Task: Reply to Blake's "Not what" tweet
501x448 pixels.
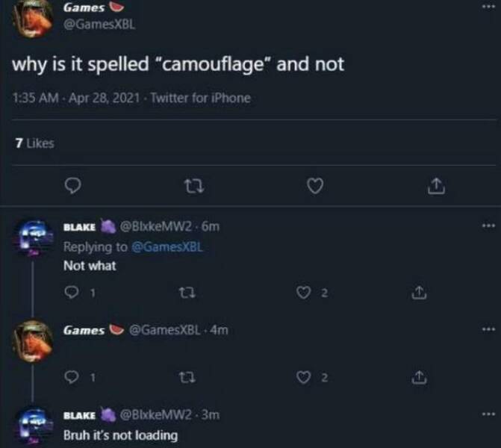Action: click(x=73, y=294)
